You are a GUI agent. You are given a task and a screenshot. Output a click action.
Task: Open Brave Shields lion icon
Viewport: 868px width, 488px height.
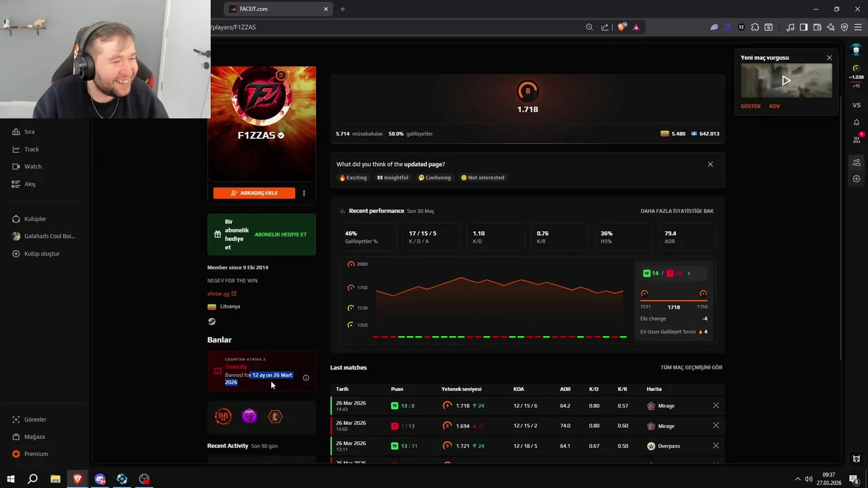(621, 27)
